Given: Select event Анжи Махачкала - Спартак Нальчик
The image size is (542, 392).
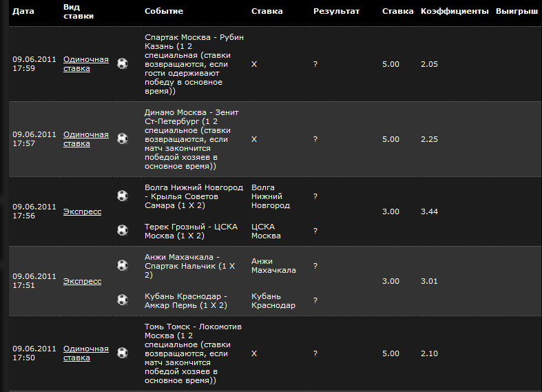Looking at the screenshot, I should pyautogui.click(x=190, y=266).
